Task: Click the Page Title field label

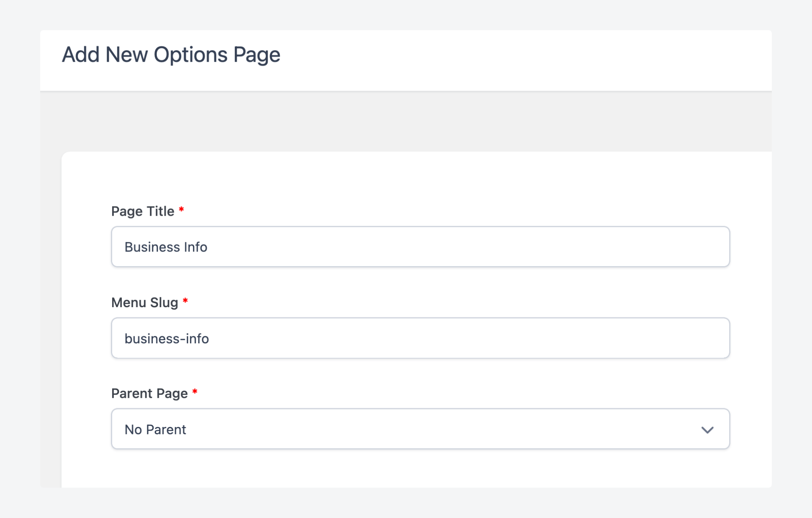Action: 143,211
